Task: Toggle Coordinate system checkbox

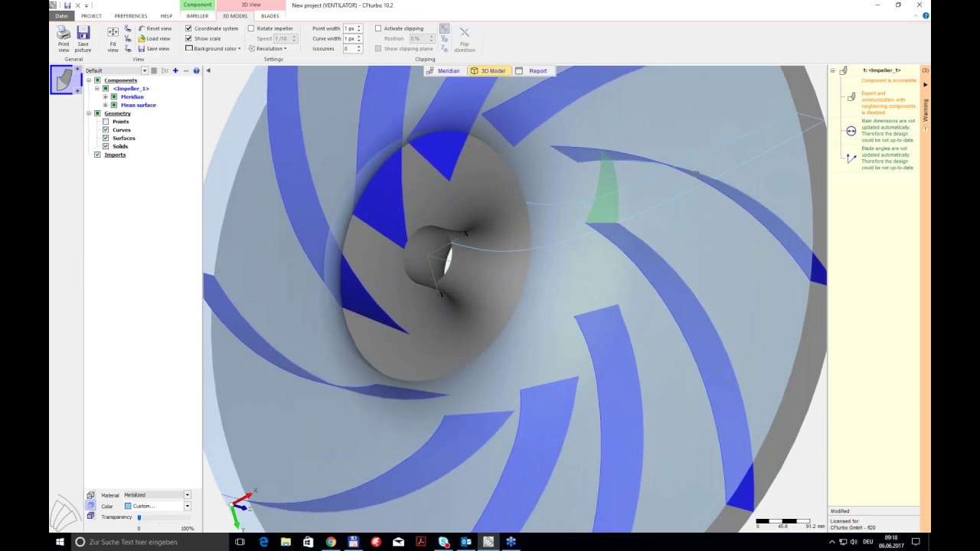Action: pos(188,28)
